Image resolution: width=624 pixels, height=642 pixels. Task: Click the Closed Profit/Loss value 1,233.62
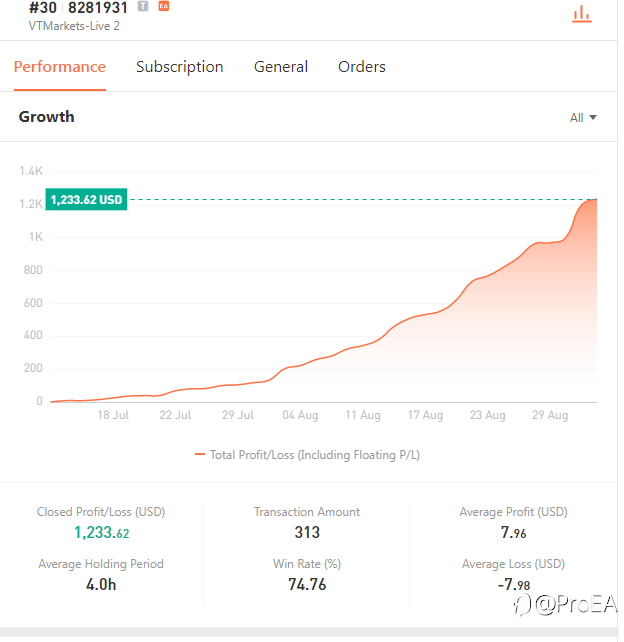click(101, 533)
